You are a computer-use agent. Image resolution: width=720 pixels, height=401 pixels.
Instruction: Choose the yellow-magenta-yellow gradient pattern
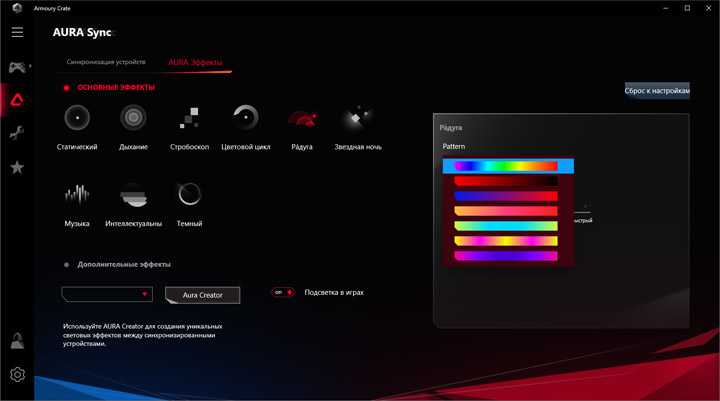click(x=506, y=241)
